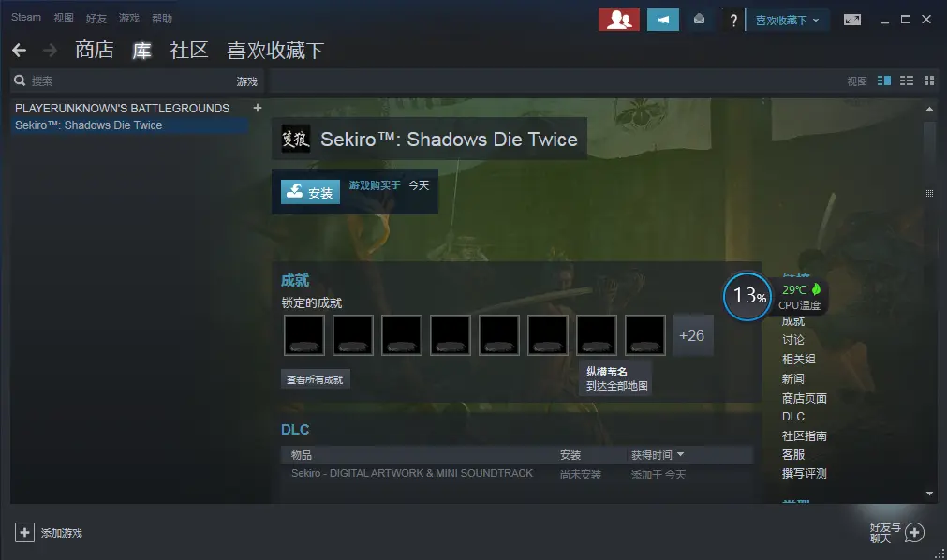
Task: Open the 撰写评测 link
Action: point(805,473)
